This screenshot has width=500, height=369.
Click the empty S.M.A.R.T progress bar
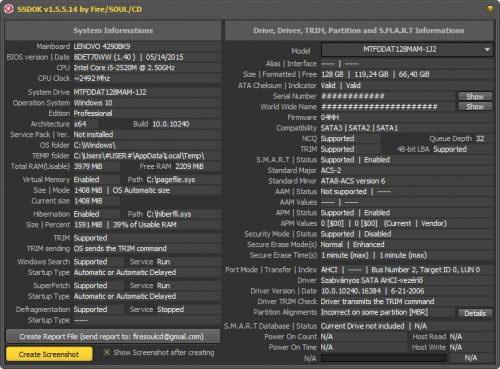(x=384, y=358)
